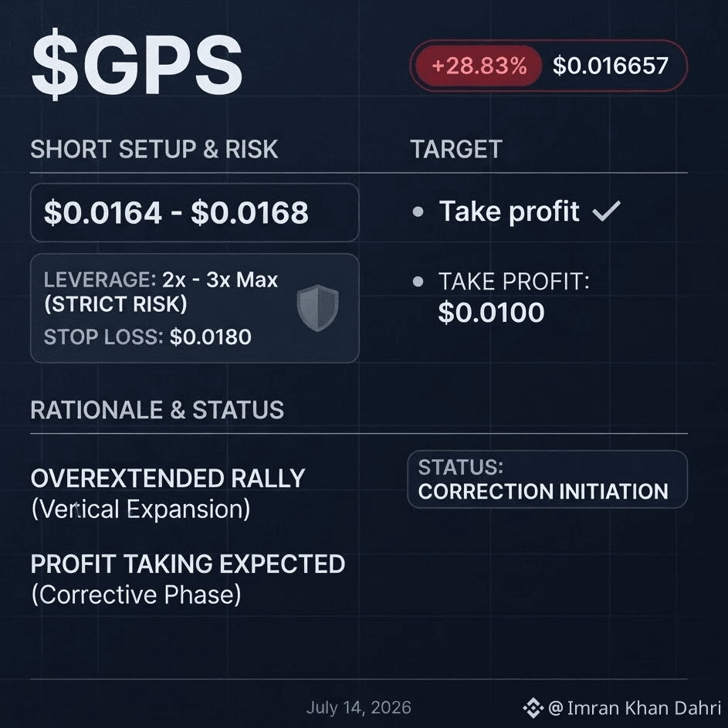Image resolution: width=728 pixels, height=728 pixels.
Task: Click the LEVERAGE: 2x - 3x Max text
Action: 161,279
